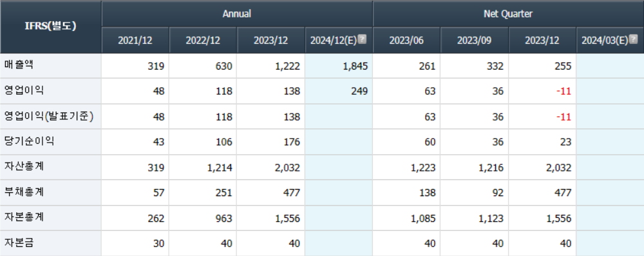Click the red -11 in the 영업이익 row
644x256 pixels.
point(564,92)
